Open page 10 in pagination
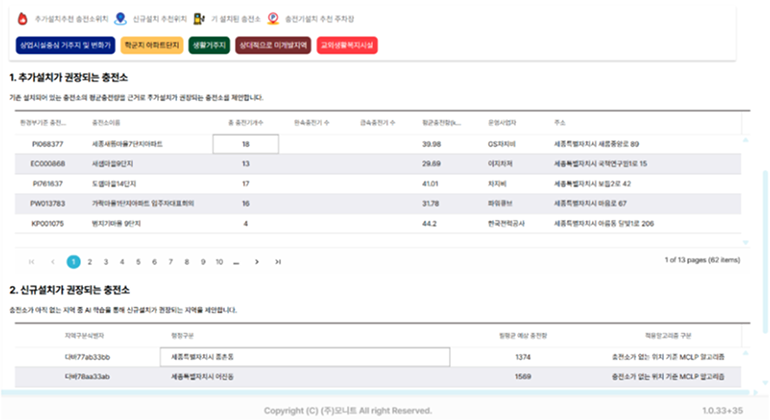 [219, 261]
